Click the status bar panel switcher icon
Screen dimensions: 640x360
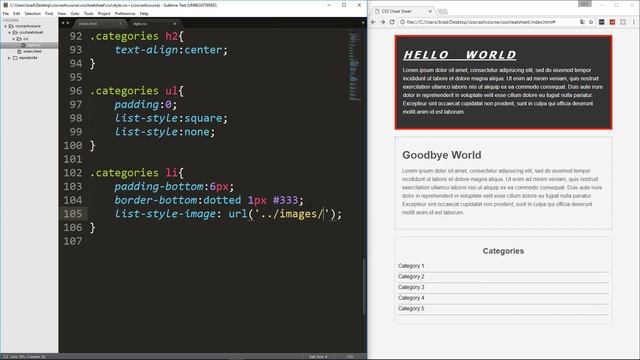click(5, 357)
